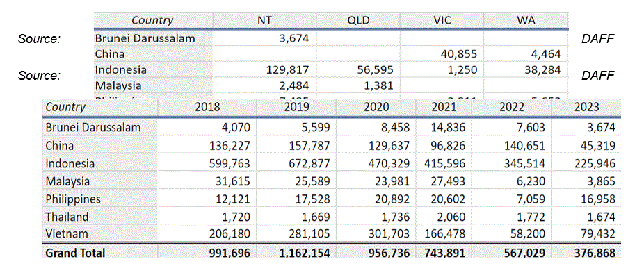Click Indonesia 2019 value 672,877
644x275 pixels.
(309, 163)
